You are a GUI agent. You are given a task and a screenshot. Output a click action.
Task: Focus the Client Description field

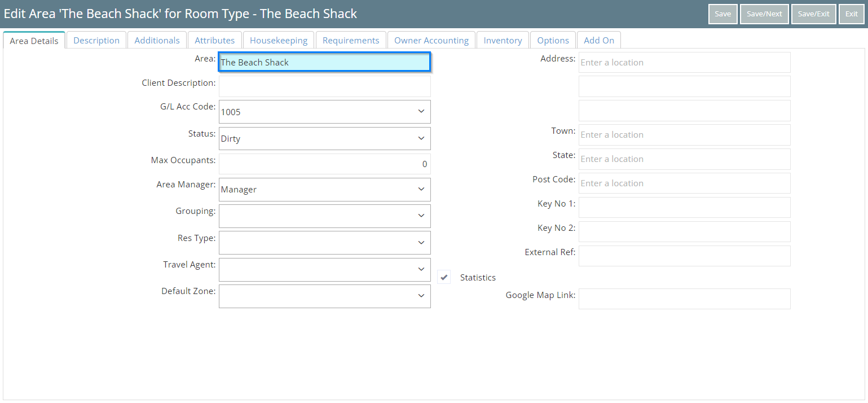point(324,86)
